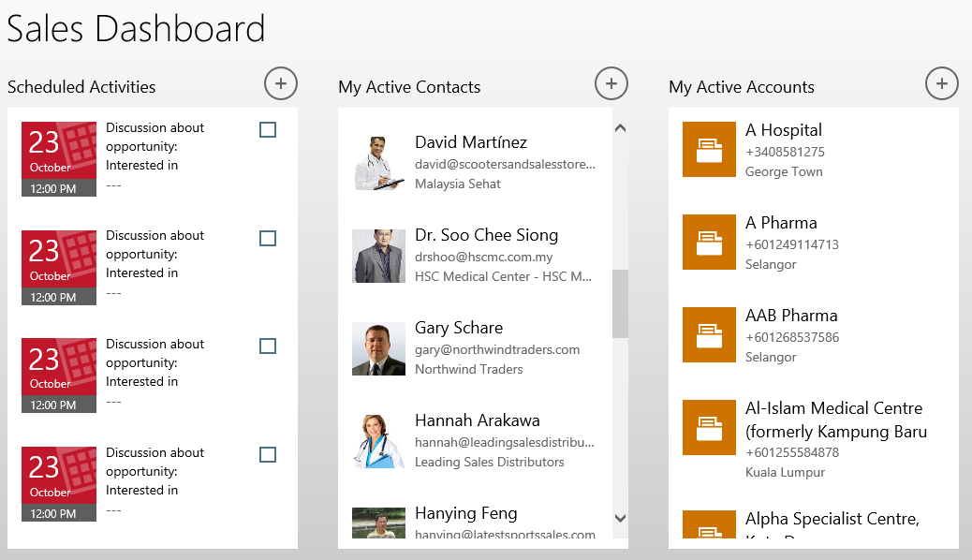Toggle the fourth scheduled activity checkbox
Image resolution: width=972 pixels, height=560 pixels.
pyautogui.click(x=268, y=455)
